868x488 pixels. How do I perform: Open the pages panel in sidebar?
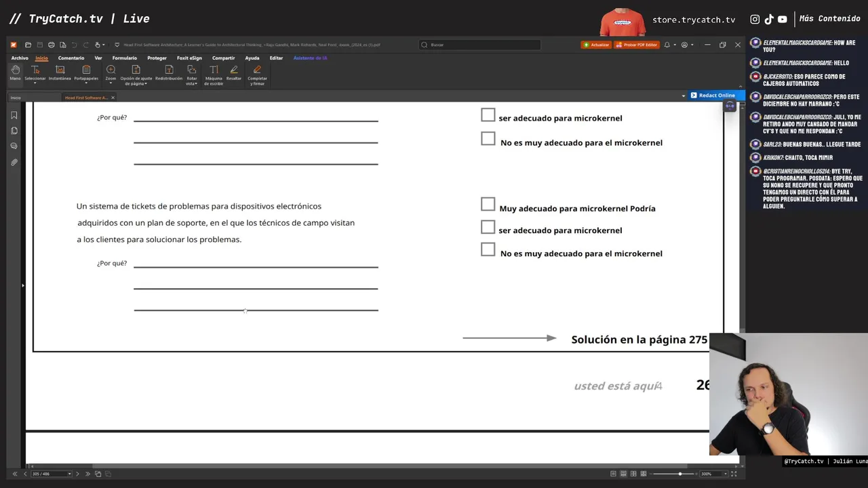14,131
